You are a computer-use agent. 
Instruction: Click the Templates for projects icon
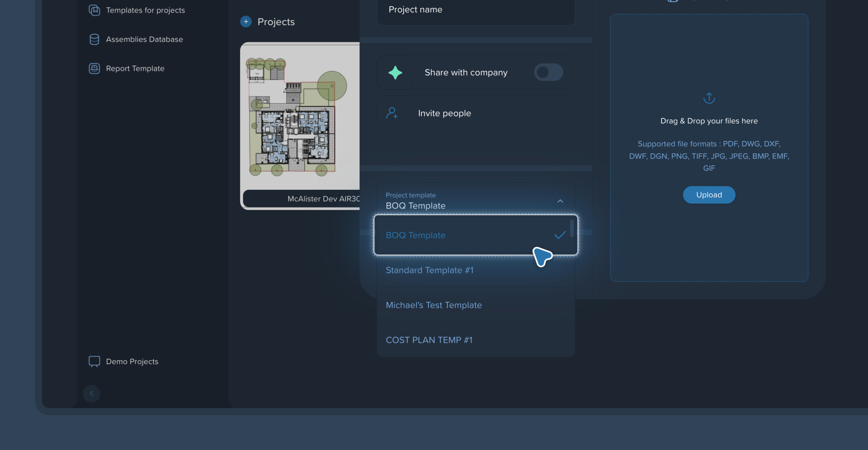click(x=94, y=10)
